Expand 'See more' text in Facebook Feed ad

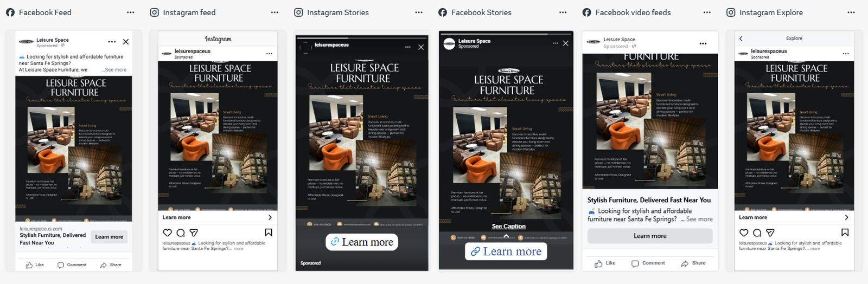(x=116, y=70)
